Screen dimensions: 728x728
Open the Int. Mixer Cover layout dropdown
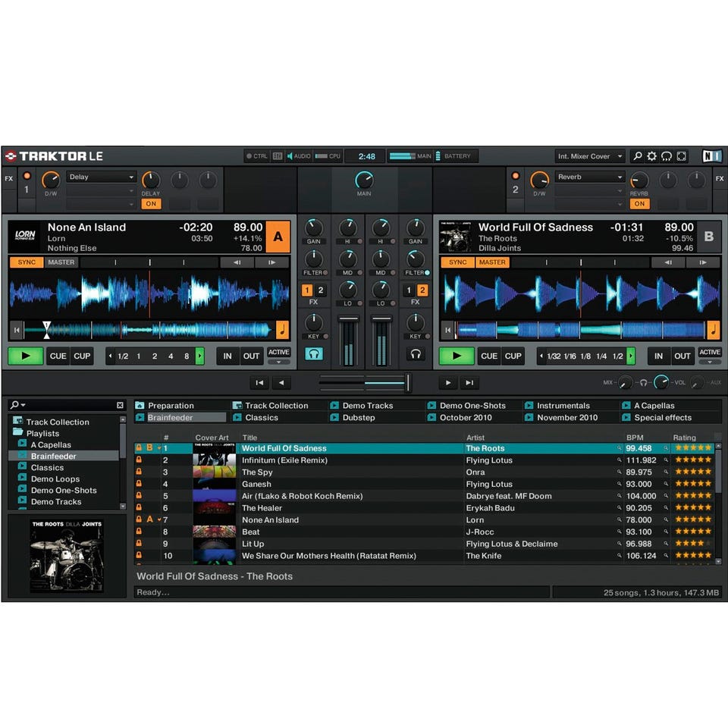coord(590,156)
